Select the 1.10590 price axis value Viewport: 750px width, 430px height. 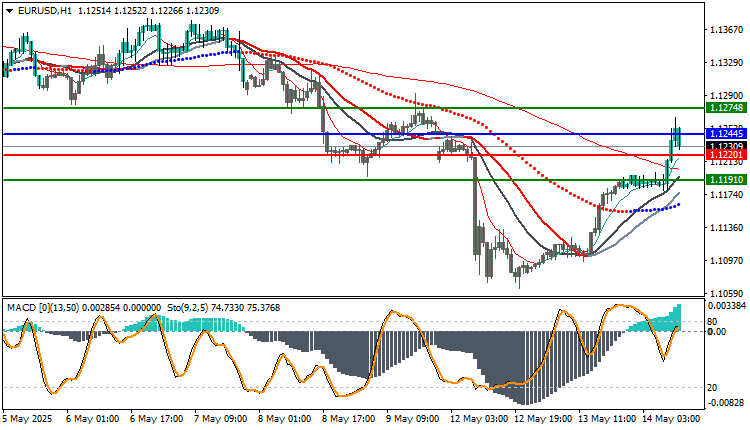click(727, 293)
